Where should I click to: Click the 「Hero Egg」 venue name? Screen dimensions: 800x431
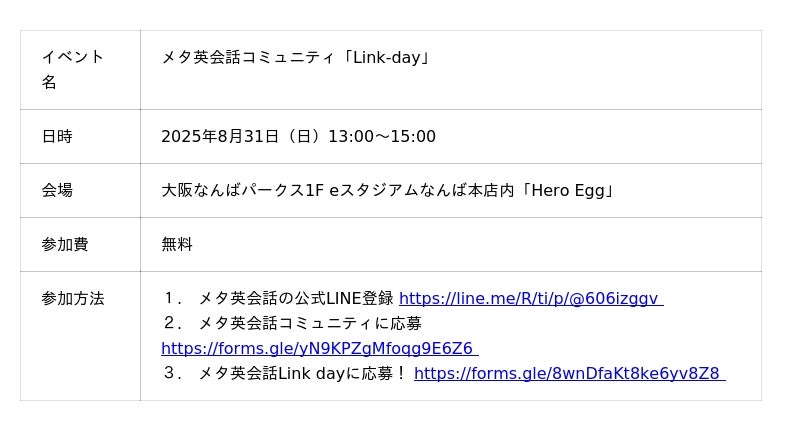[565, 190]
